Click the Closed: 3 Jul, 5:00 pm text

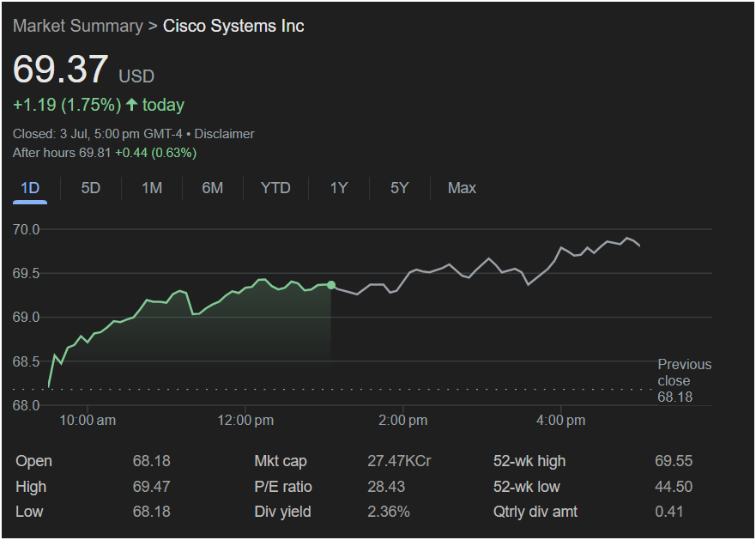click(x=98, y=134)
